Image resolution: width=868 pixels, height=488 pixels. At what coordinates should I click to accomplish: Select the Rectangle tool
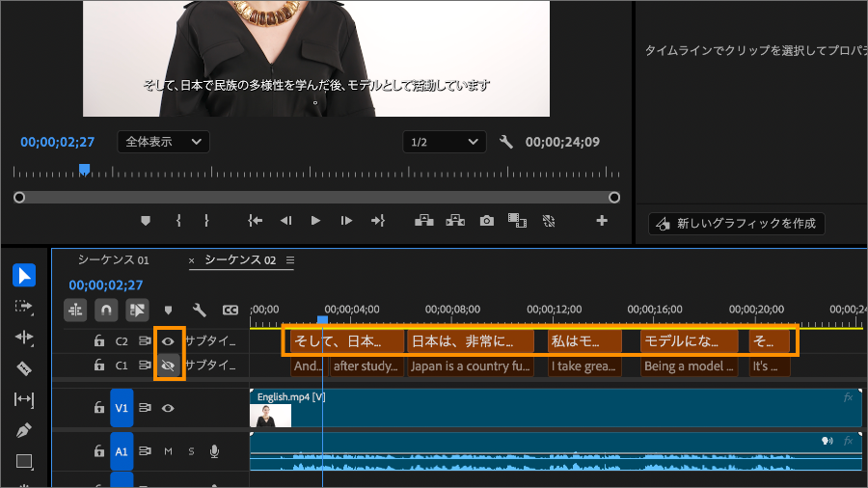[x=24, y=461]
